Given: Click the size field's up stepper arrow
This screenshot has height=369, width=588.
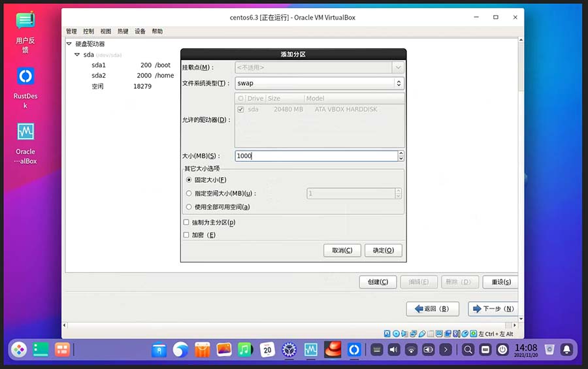Looking at the screenshot, I should pyautogui.click(x=401, y=153).
